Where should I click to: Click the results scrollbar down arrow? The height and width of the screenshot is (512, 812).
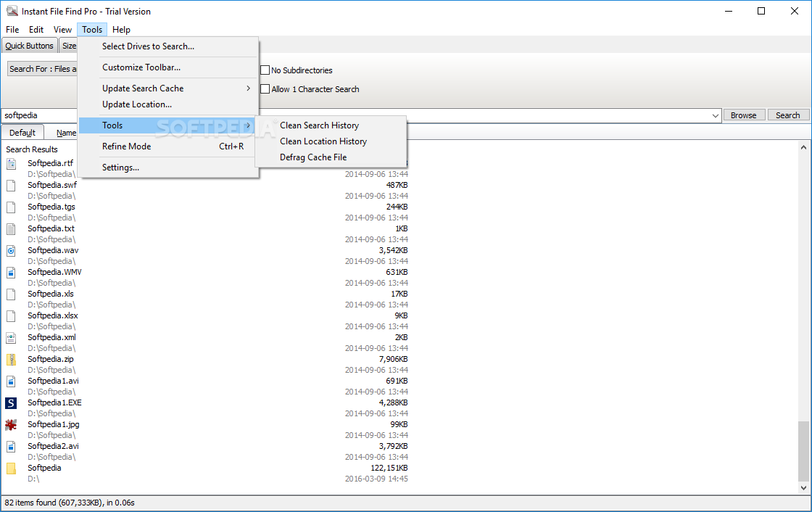pos(803,487)
